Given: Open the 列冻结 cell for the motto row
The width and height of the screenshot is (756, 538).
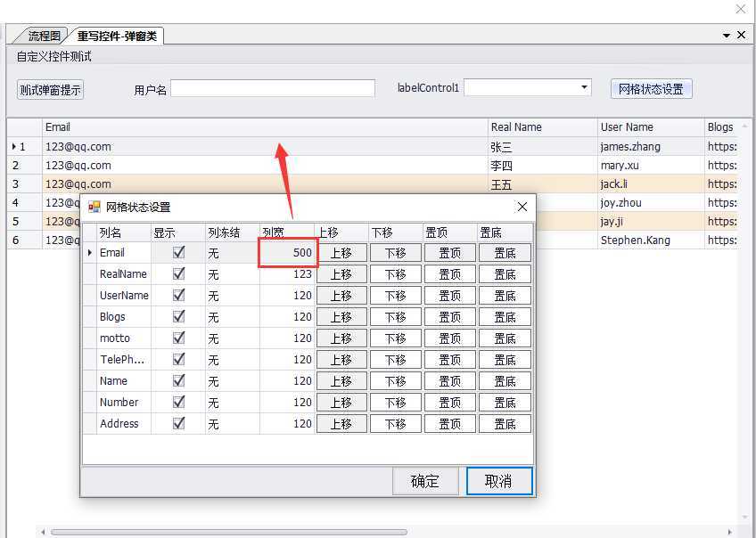Looking at the screenshot, I should point(233,338).
